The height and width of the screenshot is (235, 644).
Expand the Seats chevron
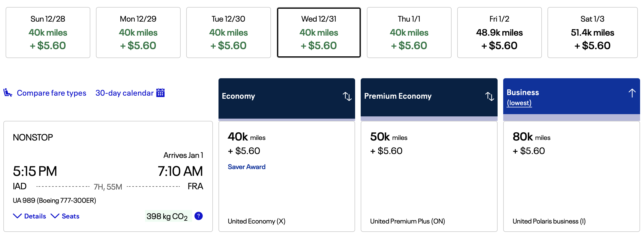[x=55, y=216]
